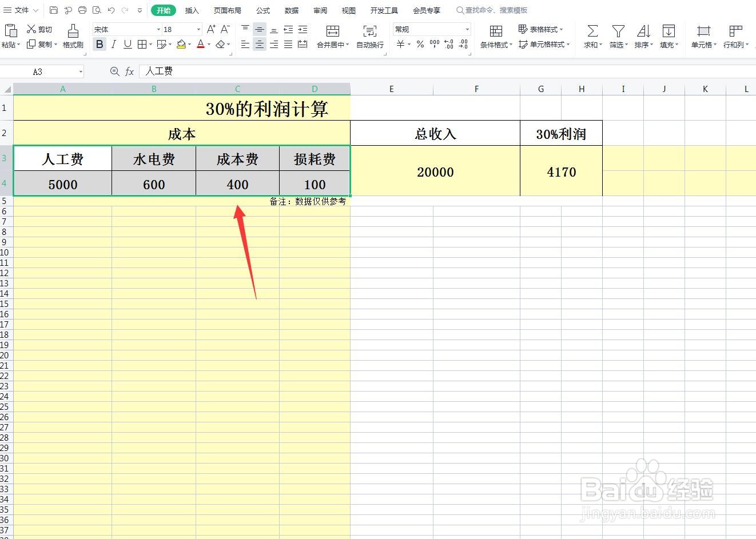This screenshot has height=539, width=756.
Task: Open the 文件 (File) menu
Action: point(21,10)
